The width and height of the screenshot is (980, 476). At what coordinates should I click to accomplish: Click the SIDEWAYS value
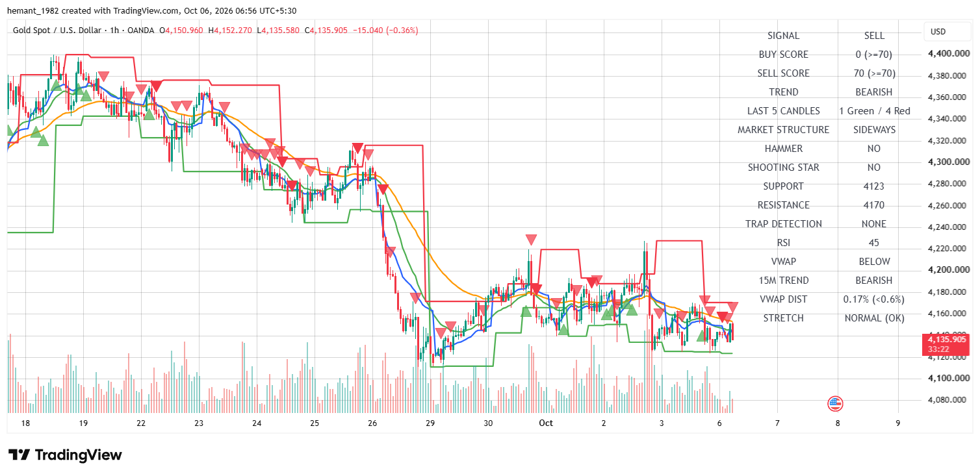874,130
